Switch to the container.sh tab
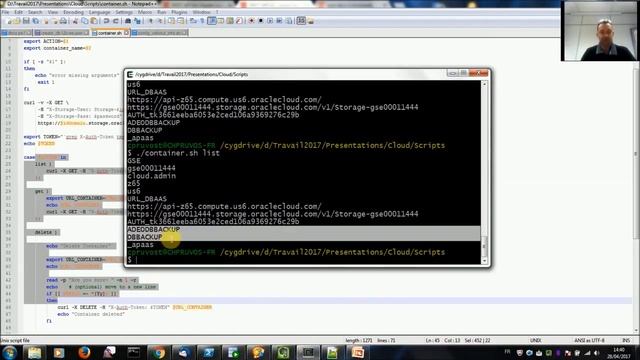This screenshot has width=640, height=360. (111, 33)
